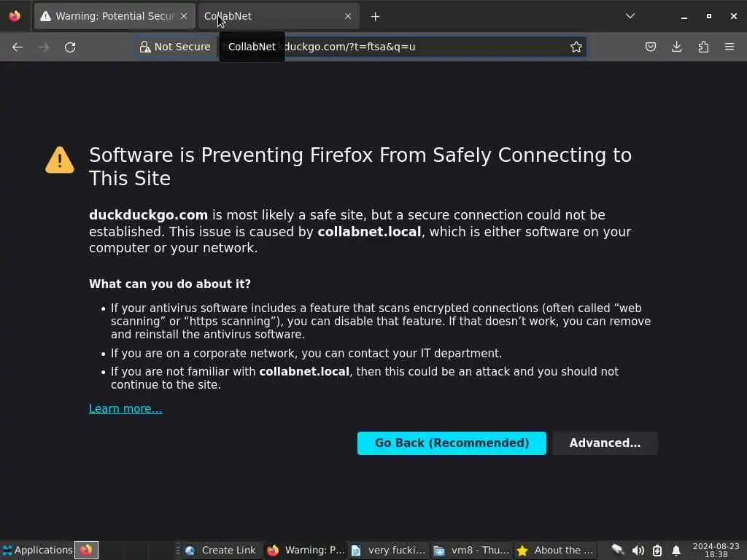Switch to the Warning: Potential Security tab

[115, 16]
